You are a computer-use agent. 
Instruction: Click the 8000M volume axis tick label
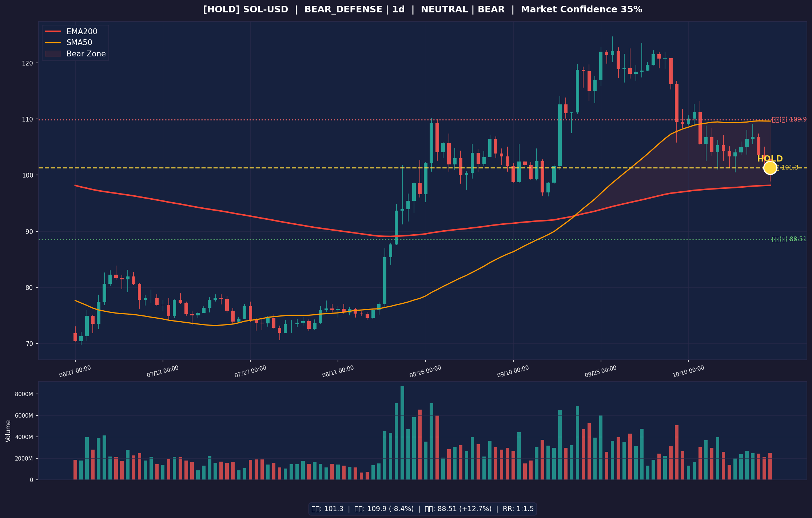[24, 394]
